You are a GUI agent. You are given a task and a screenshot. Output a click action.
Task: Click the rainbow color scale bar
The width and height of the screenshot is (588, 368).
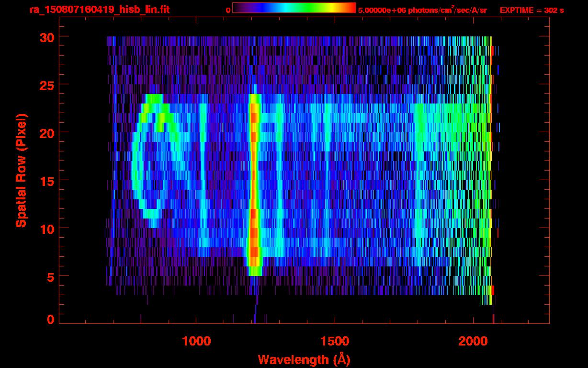(294, 8)
